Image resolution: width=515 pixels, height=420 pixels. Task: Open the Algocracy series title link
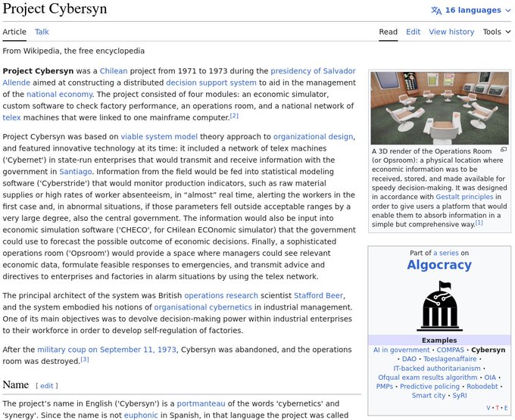click(439, 265)
